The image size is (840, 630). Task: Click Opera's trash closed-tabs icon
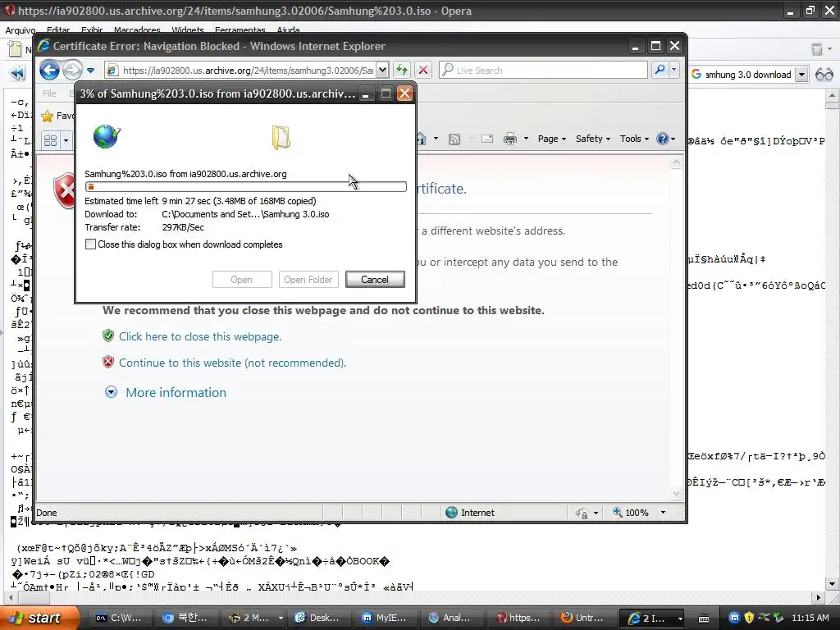tap(817, 49)
